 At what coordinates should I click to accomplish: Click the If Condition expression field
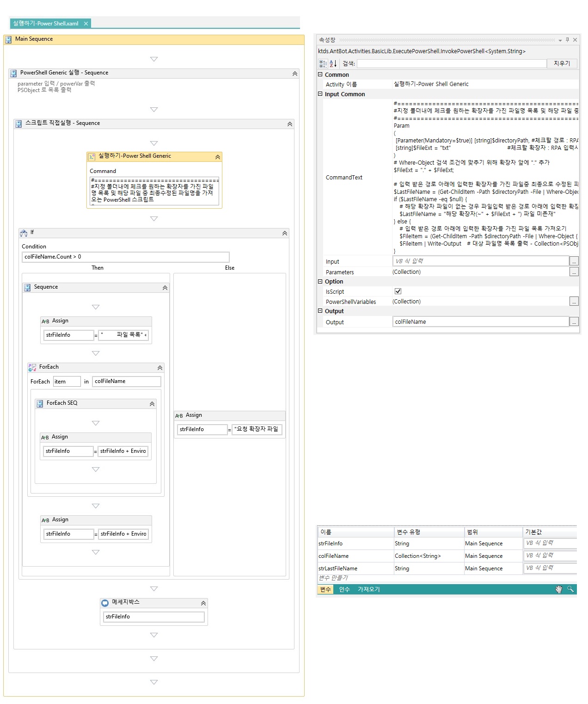coord(126,257)
